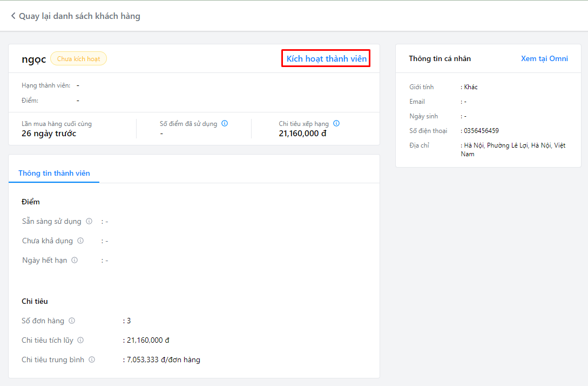Click the Thông tin cá nhân heading

click(x=440, y=58)
